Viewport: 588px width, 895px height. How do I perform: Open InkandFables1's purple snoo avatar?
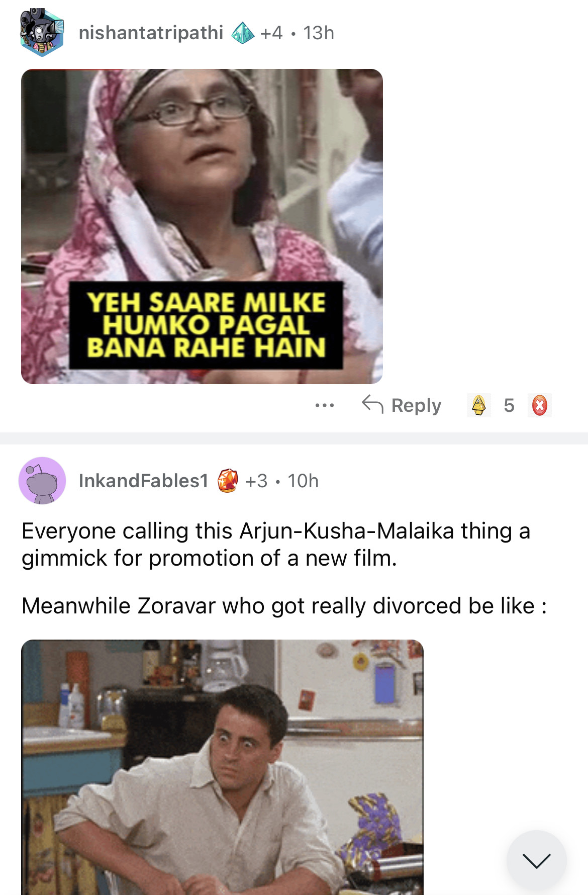(42, 481)
